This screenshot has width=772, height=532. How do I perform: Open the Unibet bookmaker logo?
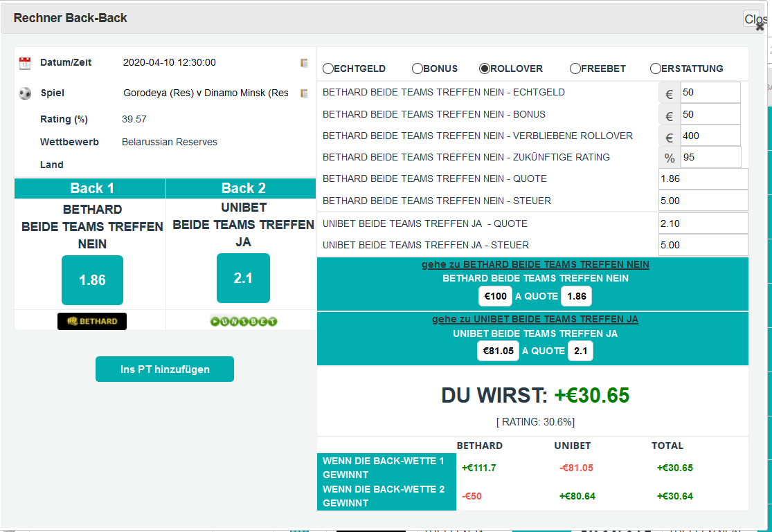(244, 322)
